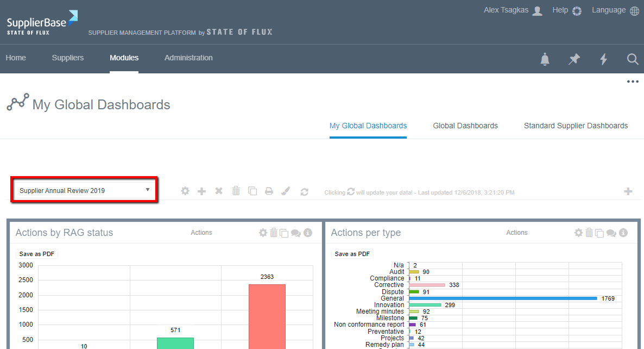
Task: Open the Suppliers menu item
Action: [68, 58]
